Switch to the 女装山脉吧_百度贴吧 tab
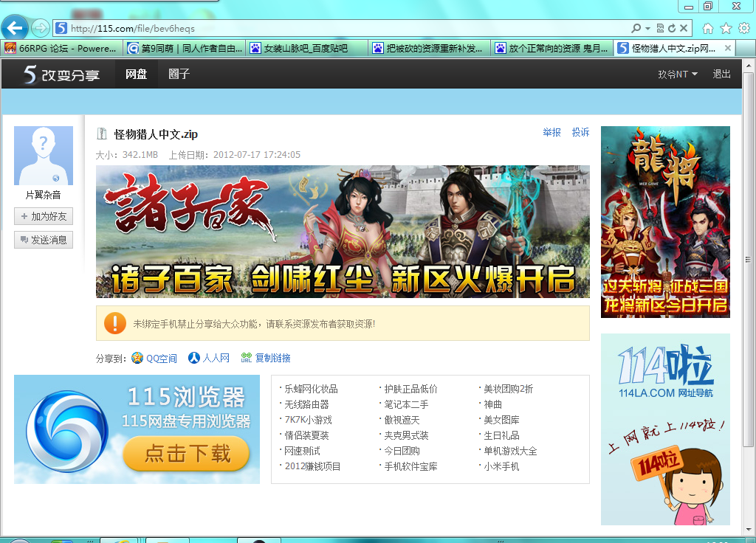 [307, 48]
